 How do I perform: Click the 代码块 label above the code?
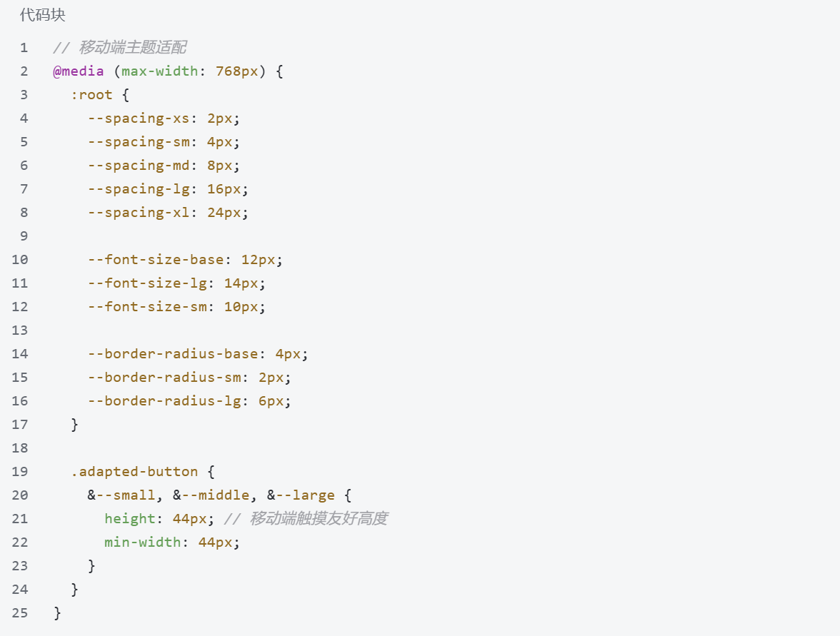(43, 15)
